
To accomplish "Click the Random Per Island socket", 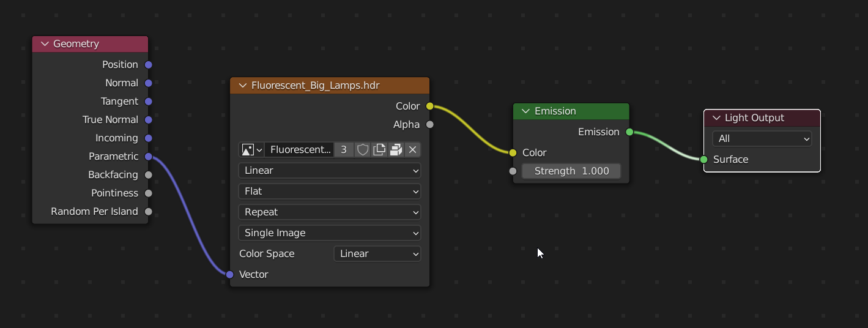I will 149,212.
